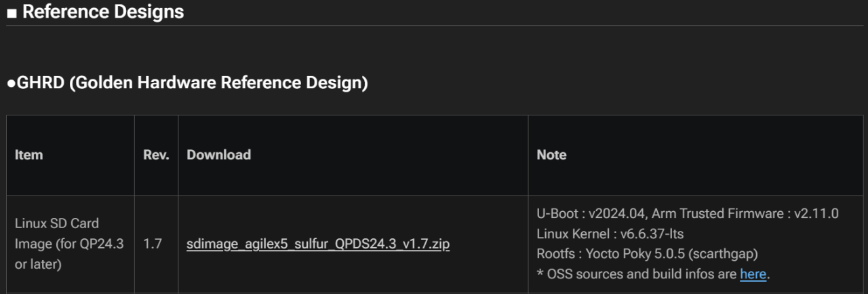
Task: Select the Reference Designs heading
Action: point(103,12)
